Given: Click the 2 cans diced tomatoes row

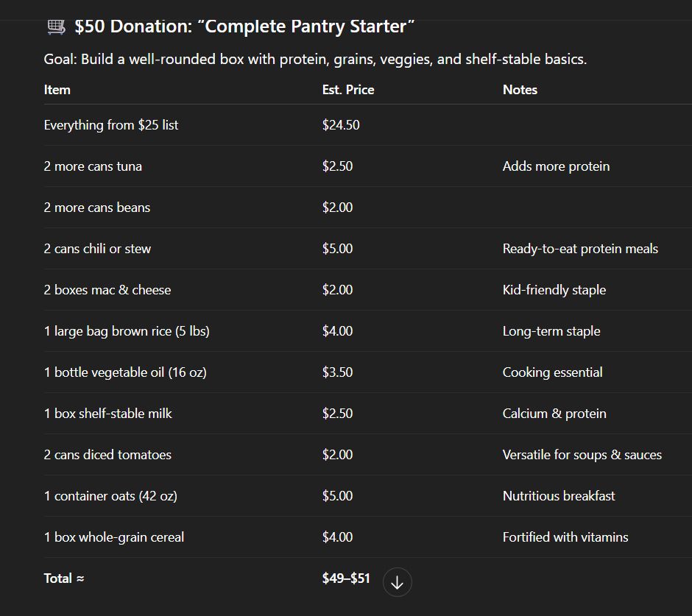Looking at the screenshot, I should tap(107, 454).
